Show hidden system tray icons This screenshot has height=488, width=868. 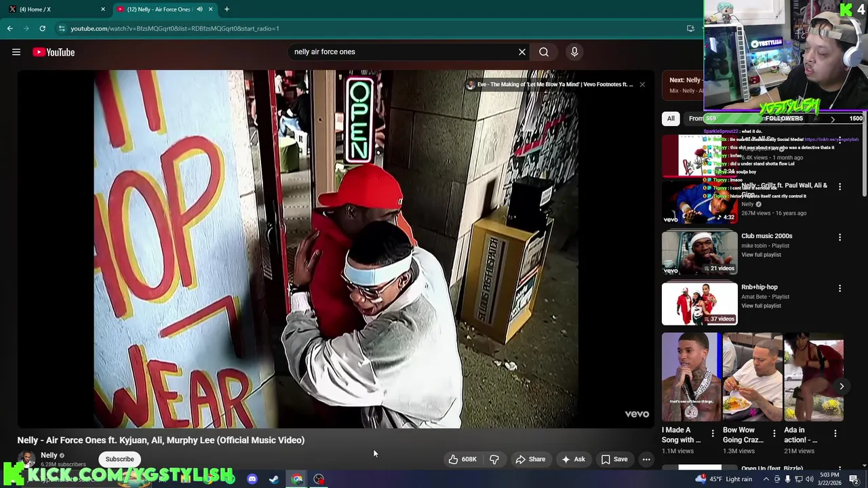point(766,479)
